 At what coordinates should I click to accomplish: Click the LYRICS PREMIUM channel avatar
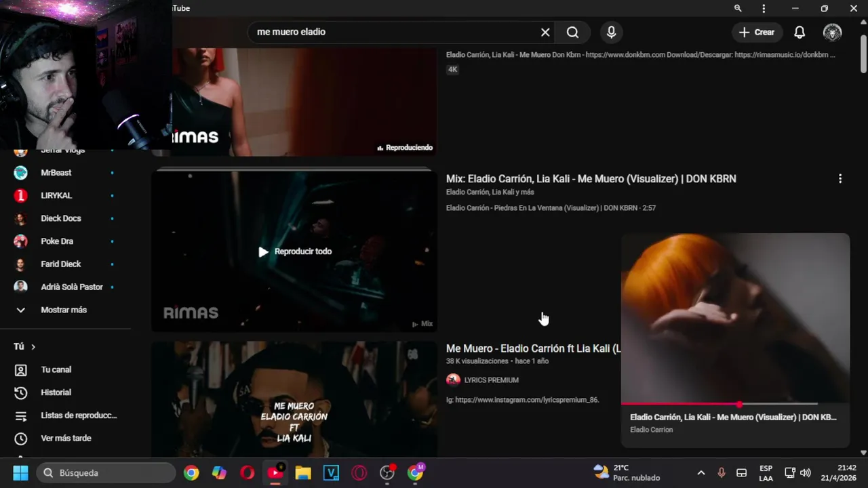(x=453, y=380)
